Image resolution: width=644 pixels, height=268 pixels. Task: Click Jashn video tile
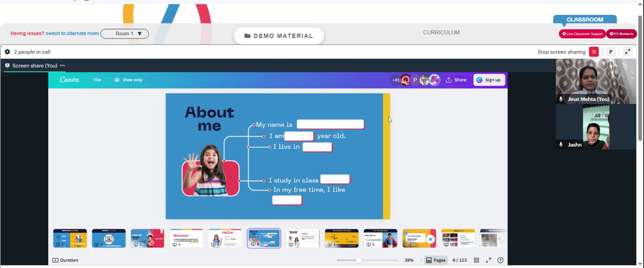[596, 127]
